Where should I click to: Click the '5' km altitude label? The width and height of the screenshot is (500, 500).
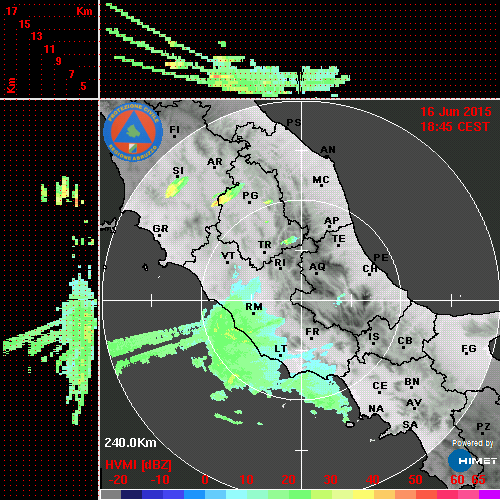tap(83, 86)
